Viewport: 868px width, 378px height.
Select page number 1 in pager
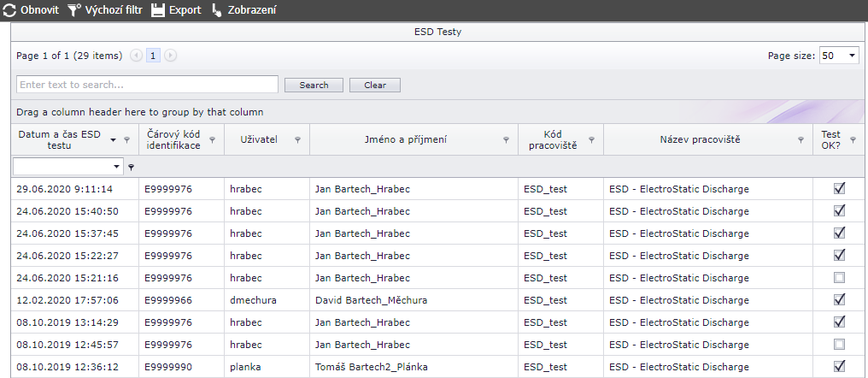click(x=154, y=56)
